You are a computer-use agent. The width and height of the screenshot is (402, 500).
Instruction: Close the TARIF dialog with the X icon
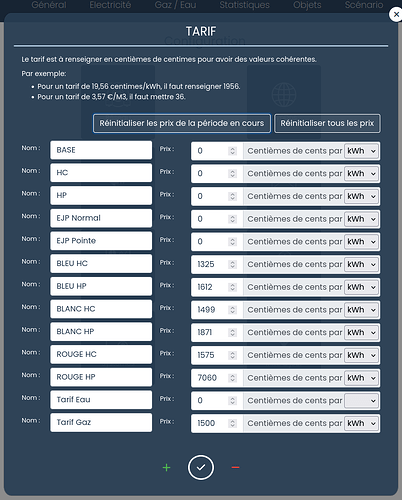click(396, 14)
